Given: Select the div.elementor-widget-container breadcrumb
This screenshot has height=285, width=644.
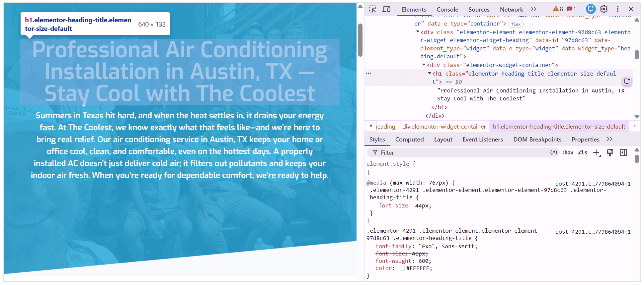Looking at the screenshot, I should [444, 127].
